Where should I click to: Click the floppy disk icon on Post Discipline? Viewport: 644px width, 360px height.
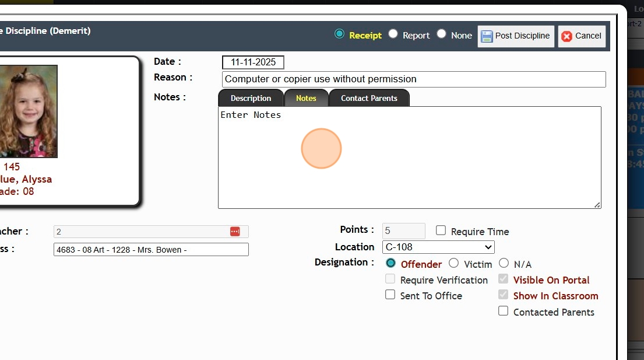tap(487, 36)
